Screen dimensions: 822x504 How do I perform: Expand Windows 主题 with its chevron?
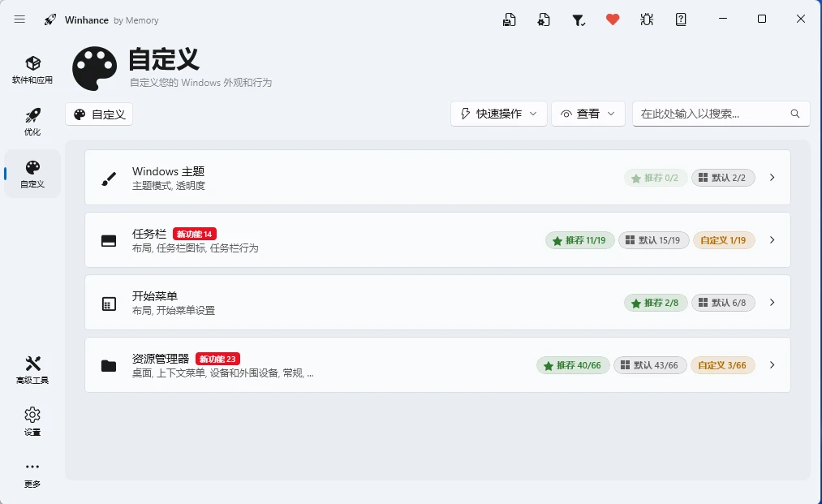(x=773, y=177)
